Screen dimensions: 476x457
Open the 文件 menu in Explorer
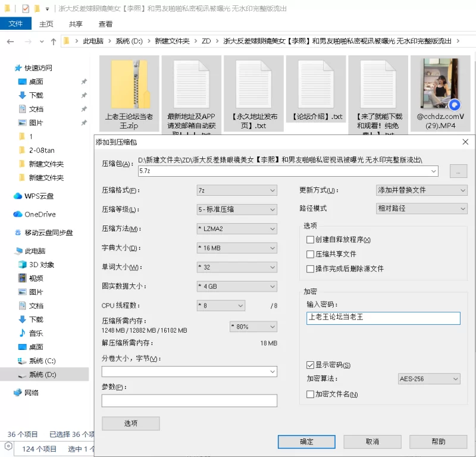coord(16,24)
